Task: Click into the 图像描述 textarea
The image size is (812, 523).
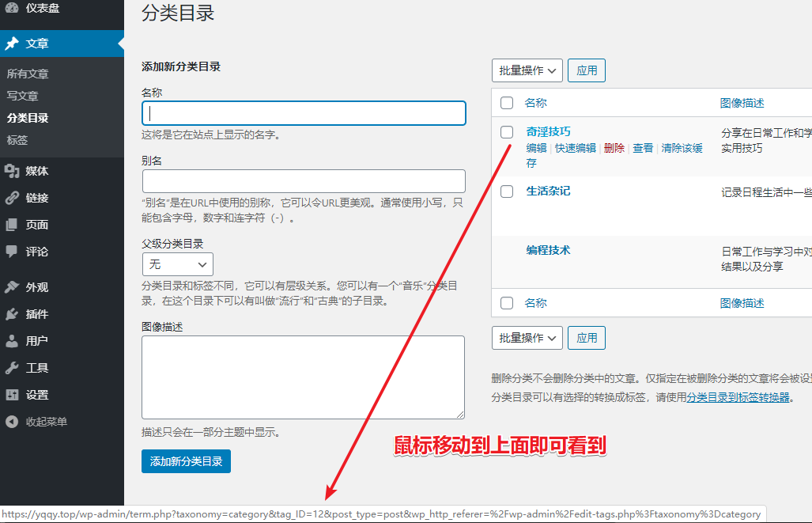Action: (x=303, y=377)
